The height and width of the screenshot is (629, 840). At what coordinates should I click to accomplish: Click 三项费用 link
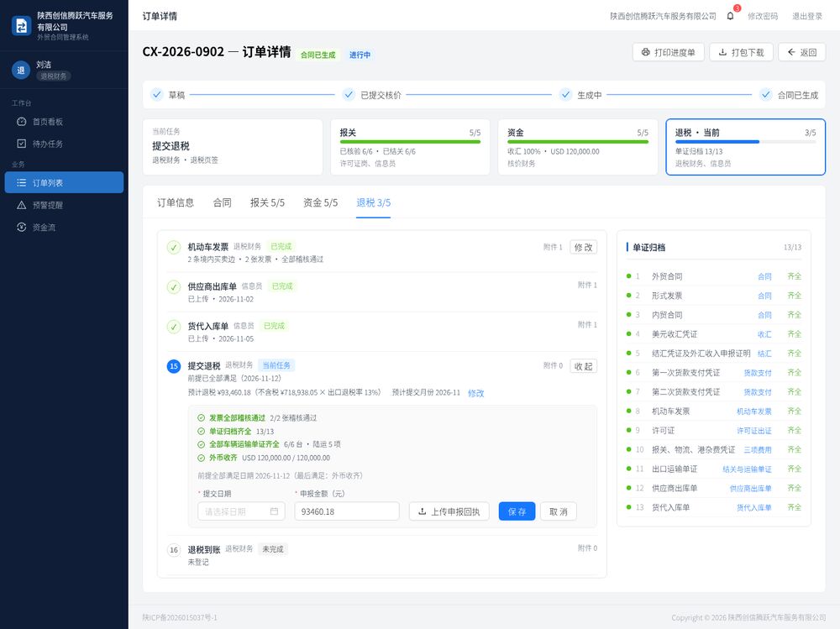point(758,450)
